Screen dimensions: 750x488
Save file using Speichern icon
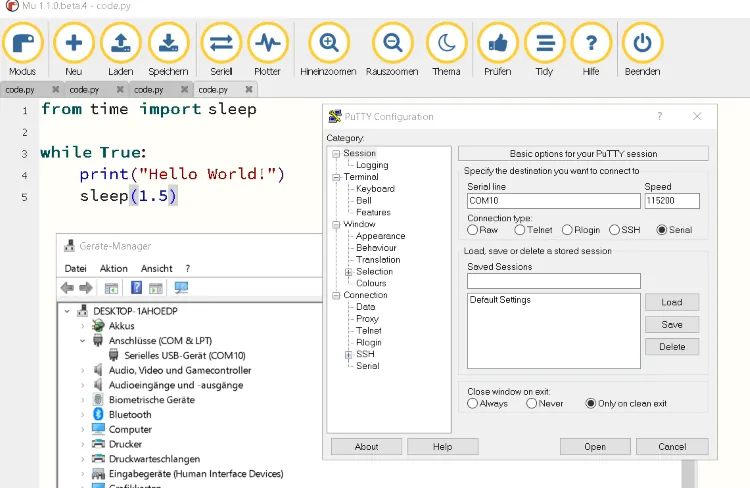[168, 43]
